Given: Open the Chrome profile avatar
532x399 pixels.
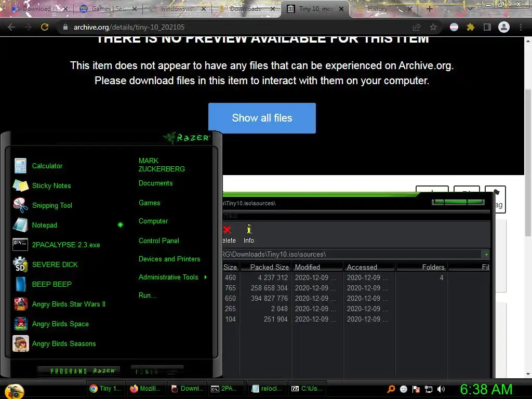Looking at the screenshot, I should (504, 27).
